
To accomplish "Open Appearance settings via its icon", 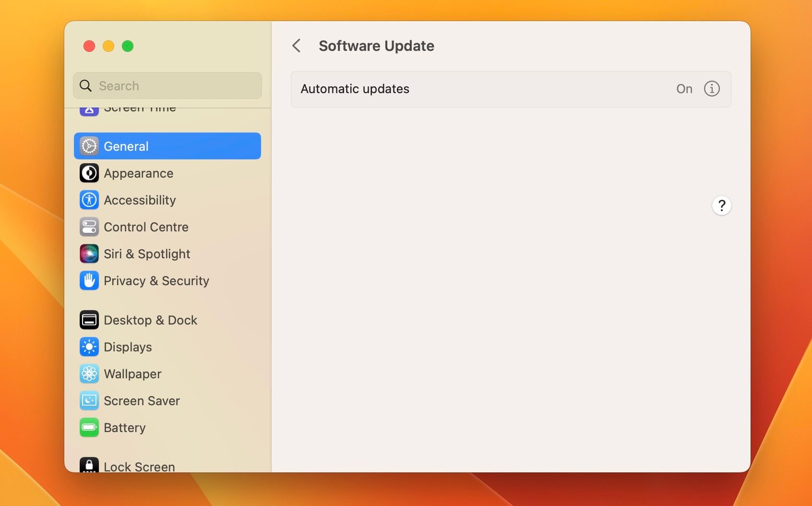I will [x=89, y=173].
